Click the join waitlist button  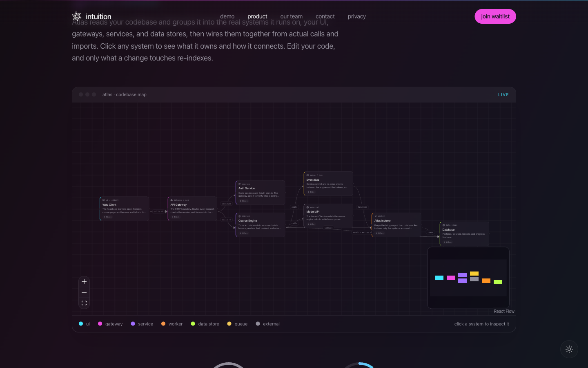pyautogui.click(x=495, y=16)
